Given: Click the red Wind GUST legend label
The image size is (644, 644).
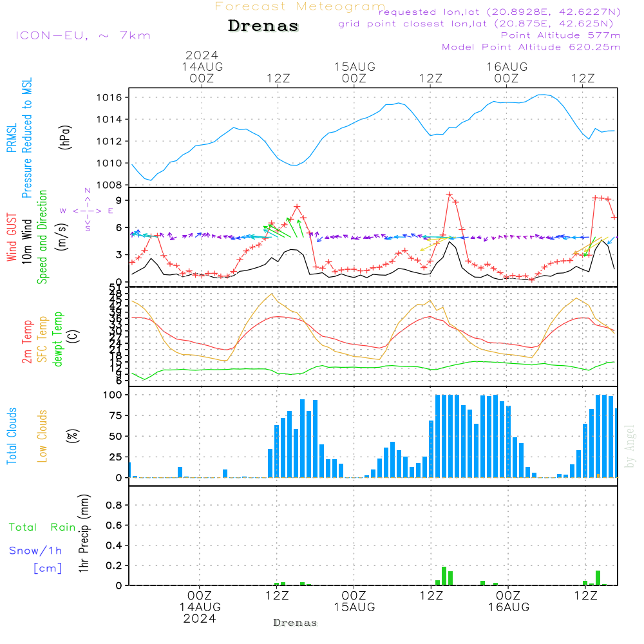Looking at the screenshot, I should 11,238.
